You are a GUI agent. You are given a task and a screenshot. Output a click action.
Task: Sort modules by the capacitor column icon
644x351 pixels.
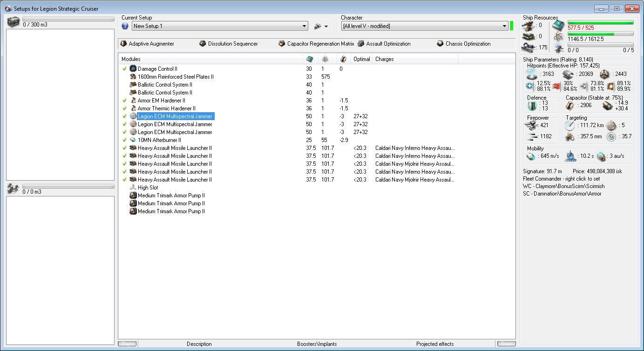tap(343, 59)
